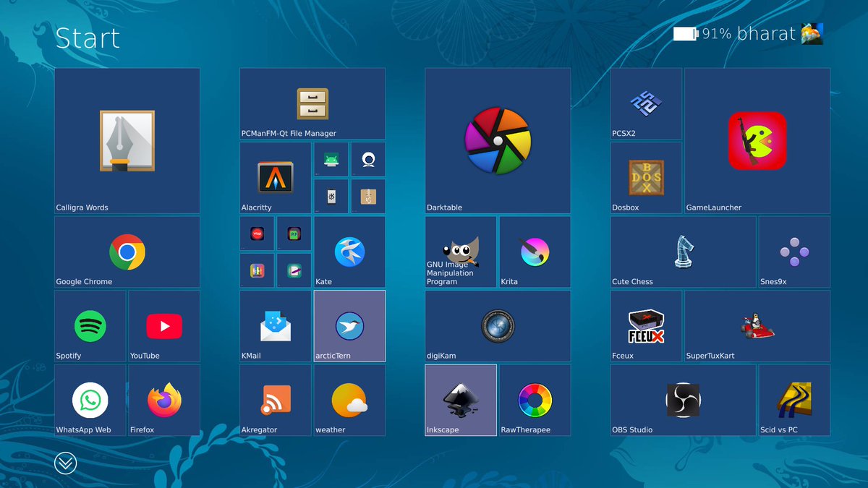
Task: Open the Calligra Words tile
Action: (127, 141)
